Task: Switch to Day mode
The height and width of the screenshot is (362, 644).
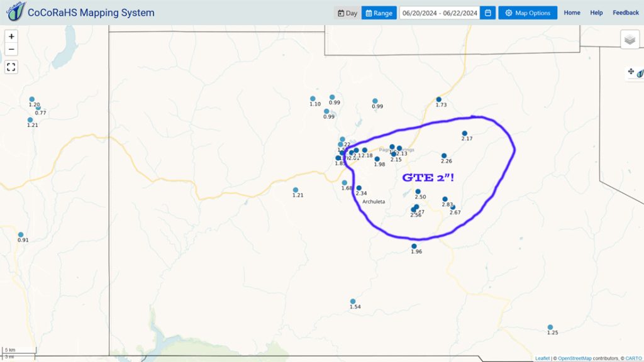Action: (x=347, y=13)
